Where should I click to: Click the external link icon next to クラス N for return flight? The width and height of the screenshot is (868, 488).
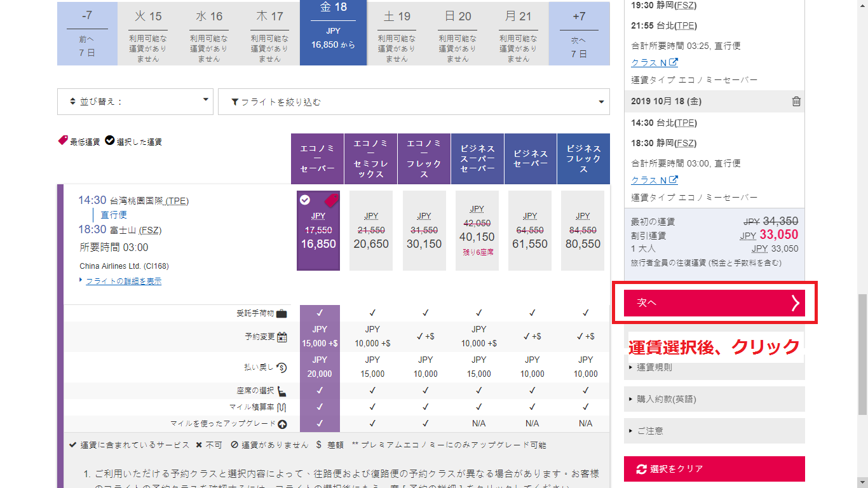pyautogui.click(x=674, y=180)
